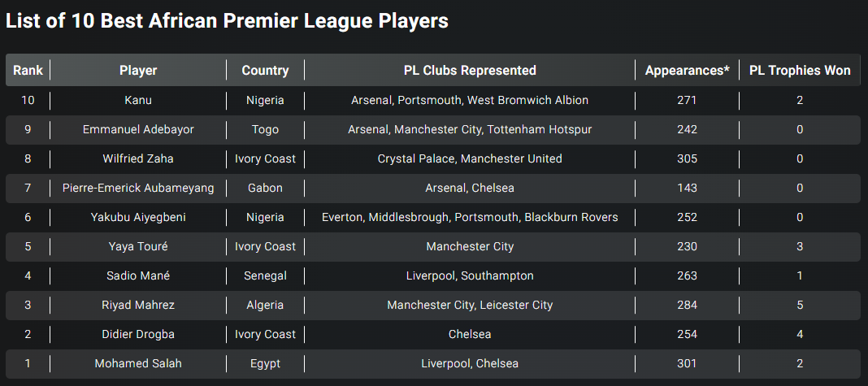Click Didier Drogba in the table

(x=138, y=335)
